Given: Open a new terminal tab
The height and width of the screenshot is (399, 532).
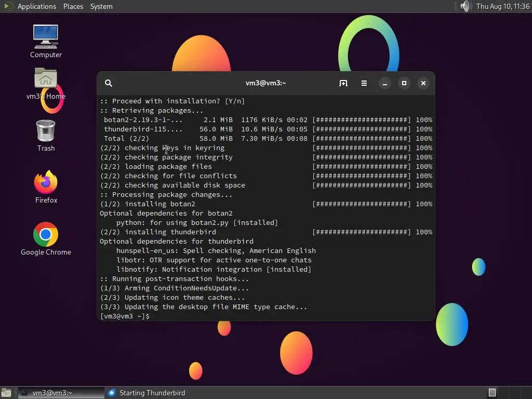Looking at the screenshot, I should click(x=343, y=83).
